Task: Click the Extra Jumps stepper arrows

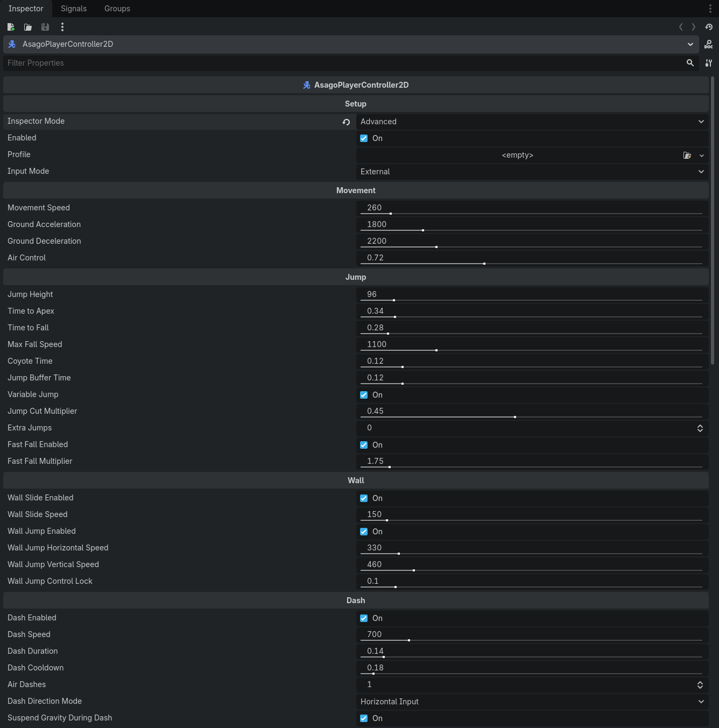Action: coord(700,428)
